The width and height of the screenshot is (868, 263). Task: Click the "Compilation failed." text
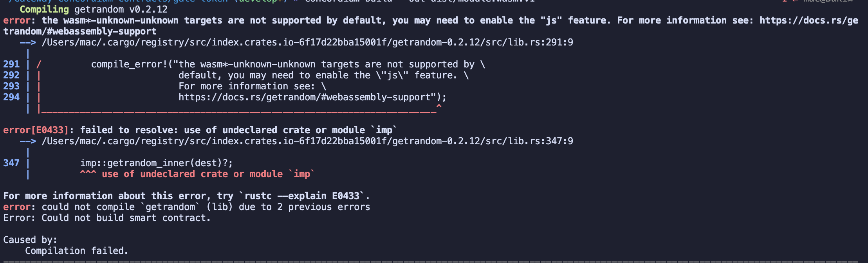tap(77, 251)
